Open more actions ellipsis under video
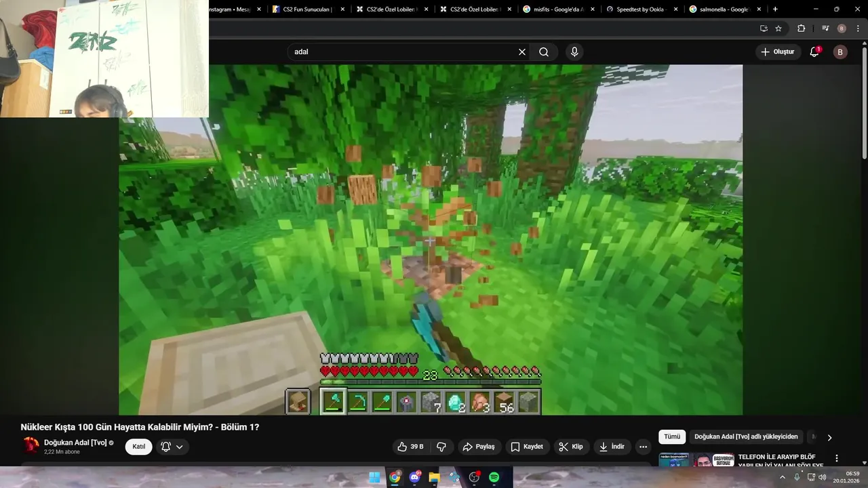 click(643, 447)
